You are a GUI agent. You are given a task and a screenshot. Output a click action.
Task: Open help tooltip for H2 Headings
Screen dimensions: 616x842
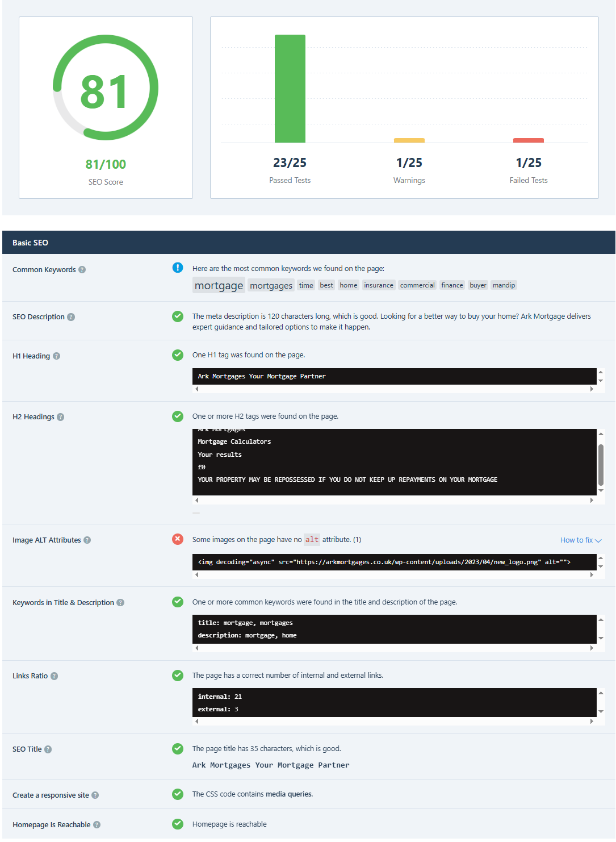coord(61,417)
